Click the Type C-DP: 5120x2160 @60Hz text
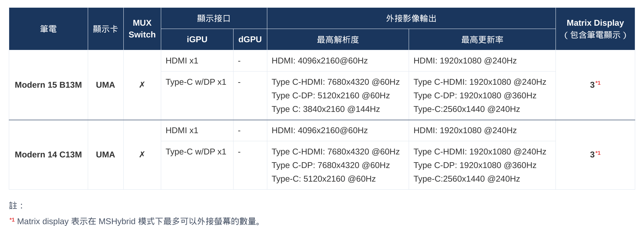This screenshot has width=644, height=226. [x=330, y=95]
